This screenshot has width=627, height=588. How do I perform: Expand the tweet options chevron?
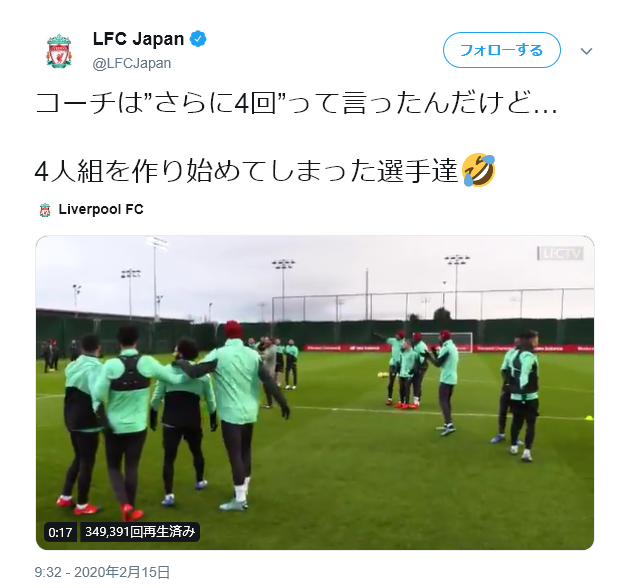(586, 51)
